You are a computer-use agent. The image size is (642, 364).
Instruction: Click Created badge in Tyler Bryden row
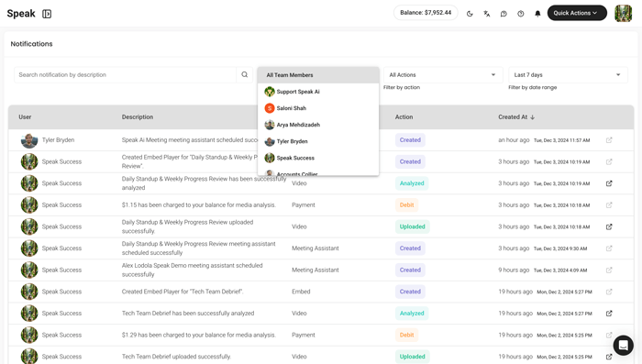pos(410,140)
